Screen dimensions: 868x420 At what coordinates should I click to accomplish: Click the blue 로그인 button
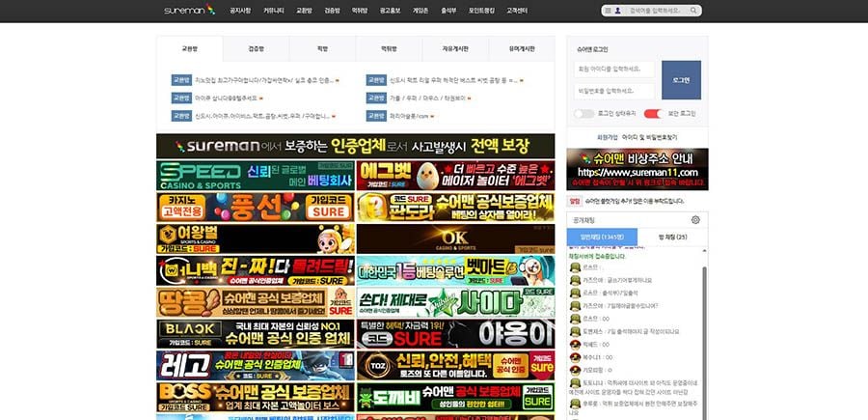tap(681, 80)
